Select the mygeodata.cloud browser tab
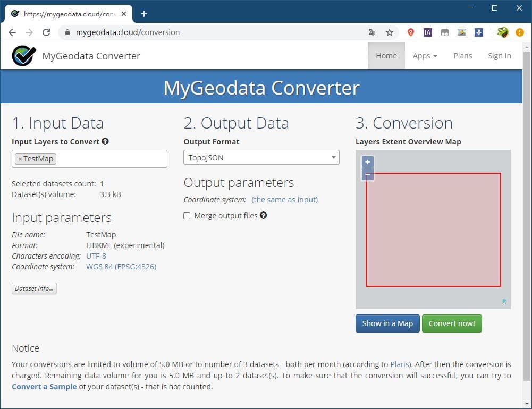The image size is (532, 409). (68, 14)
